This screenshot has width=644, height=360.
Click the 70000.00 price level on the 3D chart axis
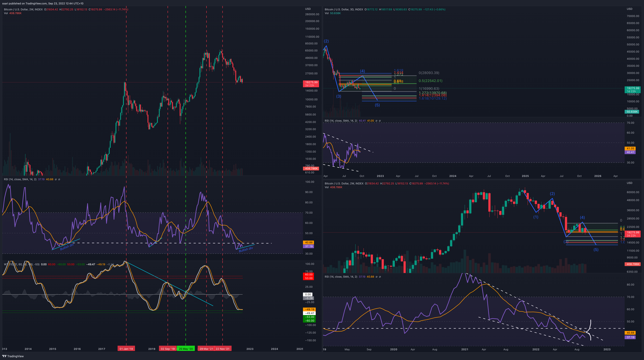[633, 16]
